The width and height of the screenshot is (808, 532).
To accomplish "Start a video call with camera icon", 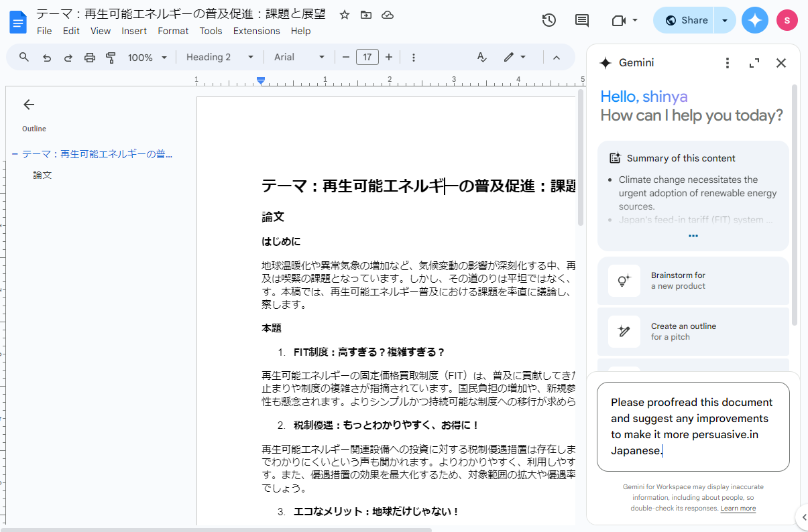I will [x=619, y=20].
